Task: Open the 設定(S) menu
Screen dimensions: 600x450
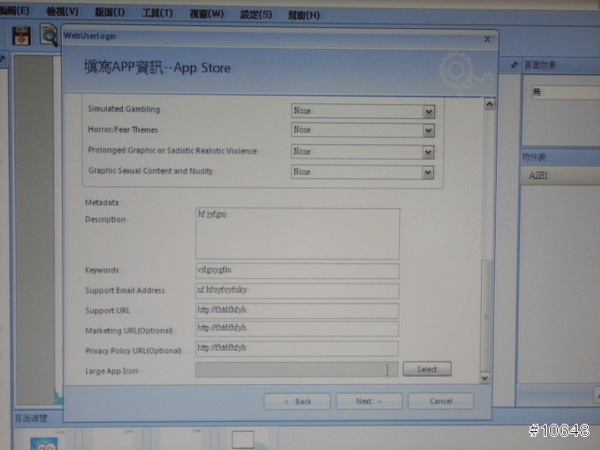Action: (256, 15)
